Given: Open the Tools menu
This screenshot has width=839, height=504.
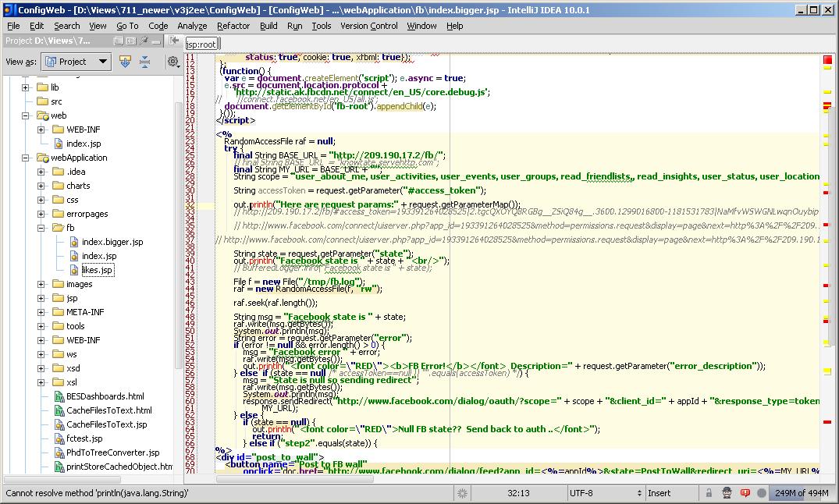Looking at the screenshot, I should 322,26.
